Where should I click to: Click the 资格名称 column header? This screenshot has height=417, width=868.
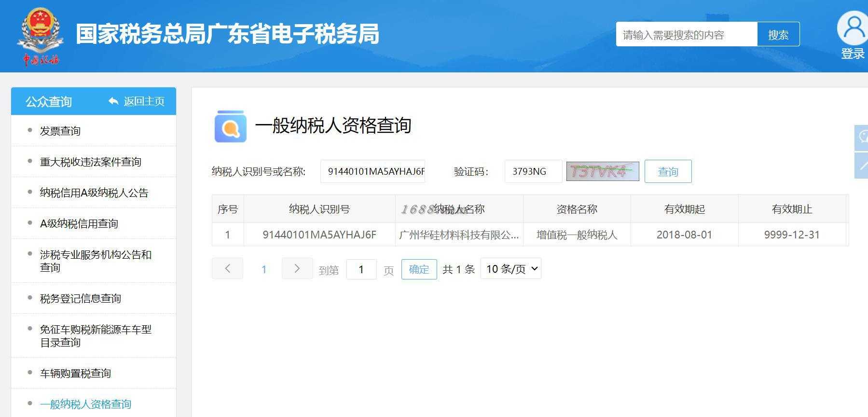[x=577, y=209]
